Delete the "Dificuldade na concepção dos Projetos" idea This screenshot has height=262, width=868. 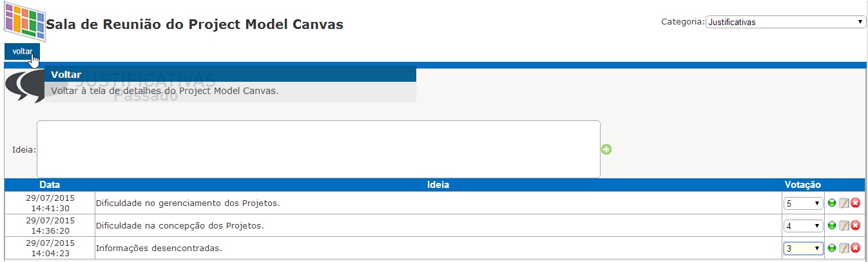pyautogui.click(x=856, y=225)
